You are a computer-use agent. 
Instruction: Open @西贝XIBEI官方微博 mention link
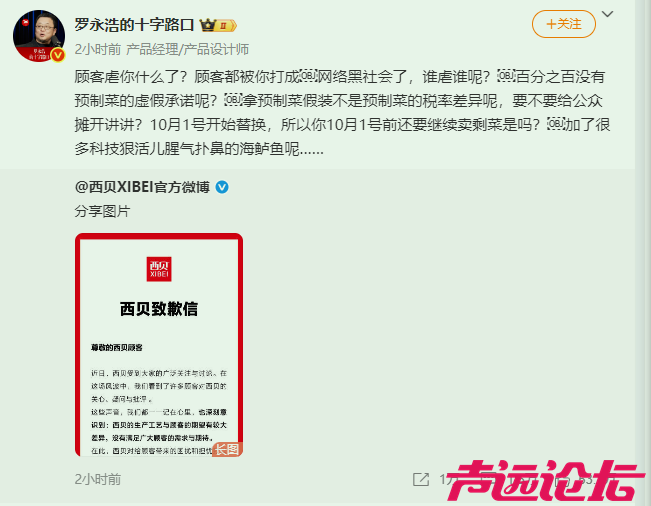click(142, 187)
